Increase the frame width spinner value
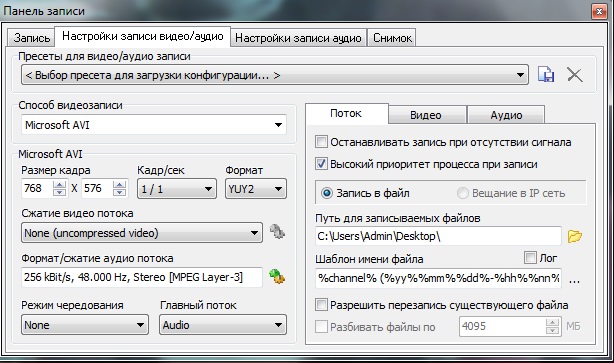Screen dimensions: 614x363 (60, 184)
